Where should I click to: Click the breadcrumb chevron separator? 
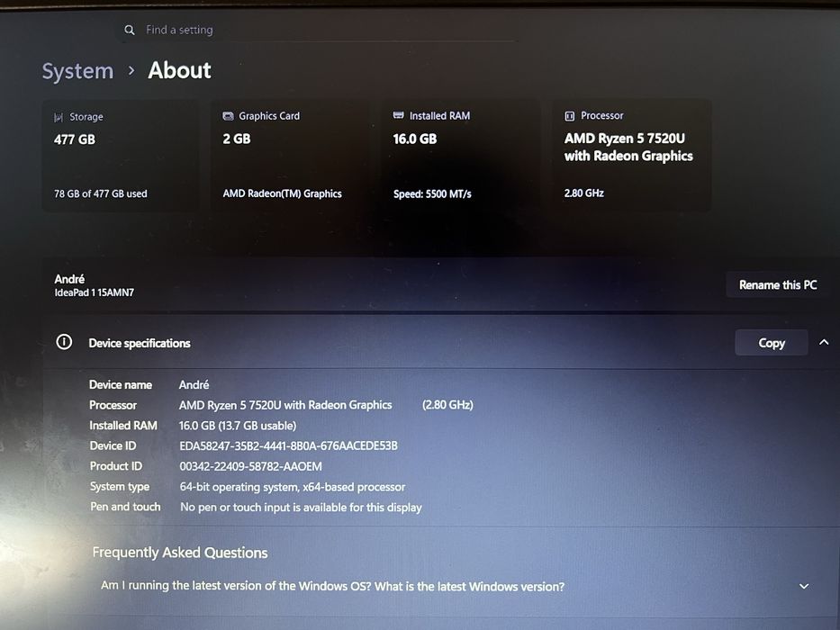[x=131, y=71]
